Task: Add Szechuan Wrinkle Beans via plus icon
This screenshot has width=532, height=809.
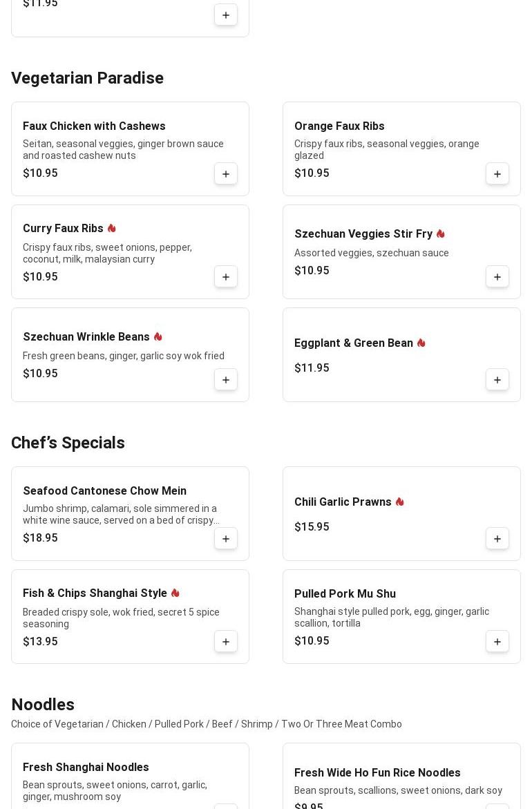Action: [225, 380]
